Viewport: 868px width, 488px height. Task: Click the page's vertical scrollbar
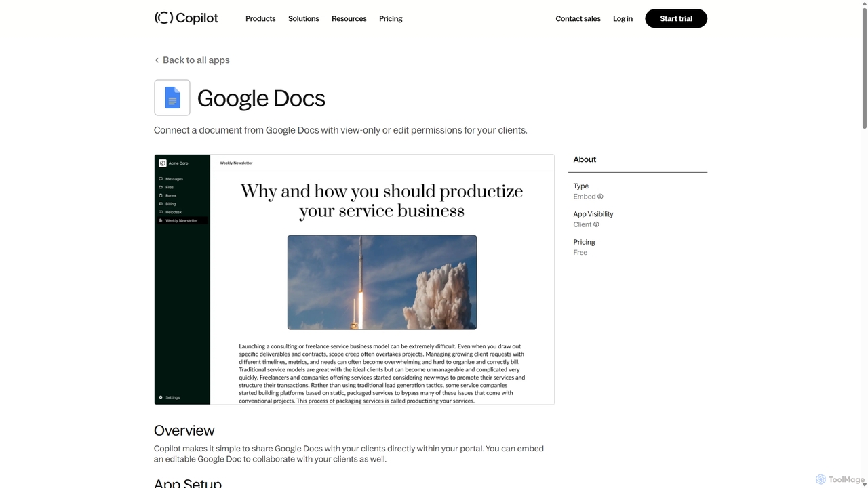tap(864, 68)
